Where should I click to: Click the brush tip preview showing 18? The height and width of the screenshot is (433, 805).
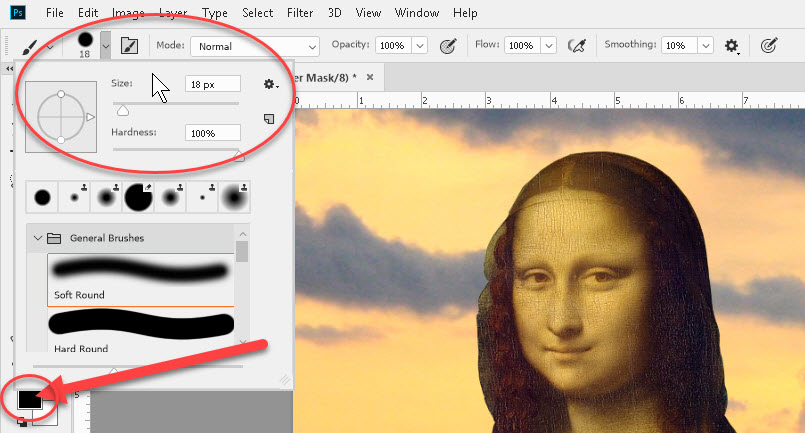85,44
